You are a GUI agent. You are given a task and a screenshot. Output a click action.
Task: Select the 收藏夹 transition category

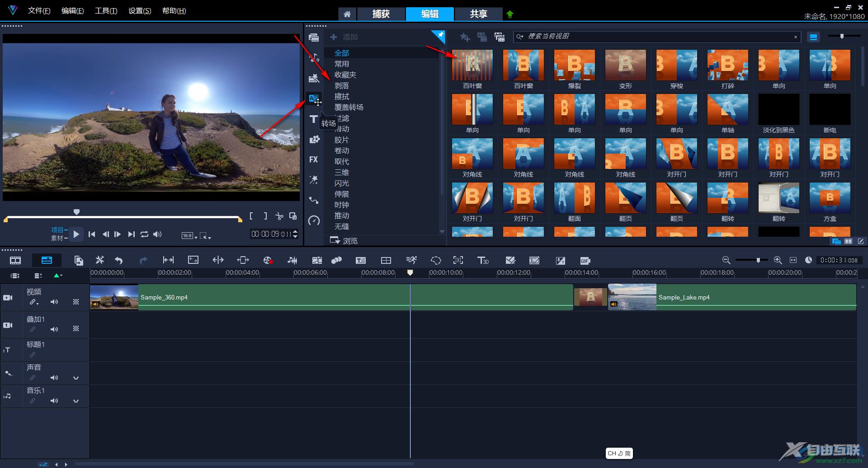coord(345,75)
